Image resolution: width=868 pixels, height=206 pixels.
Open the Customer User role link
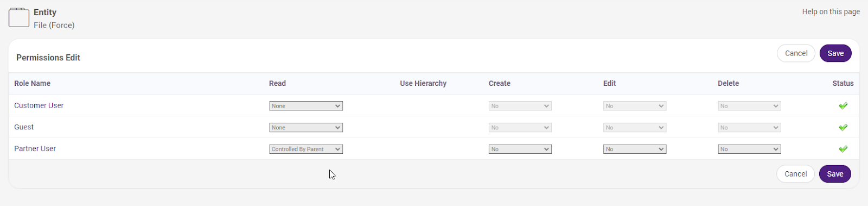point(39,105)
